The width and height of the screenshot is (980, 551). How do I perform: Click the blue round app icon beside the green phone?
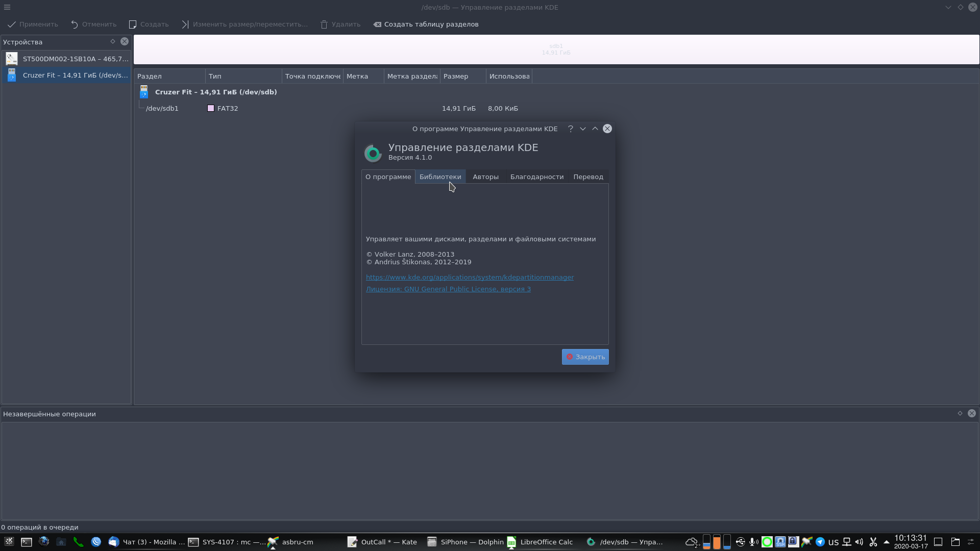pyautogui.click(x=96, y=542)
